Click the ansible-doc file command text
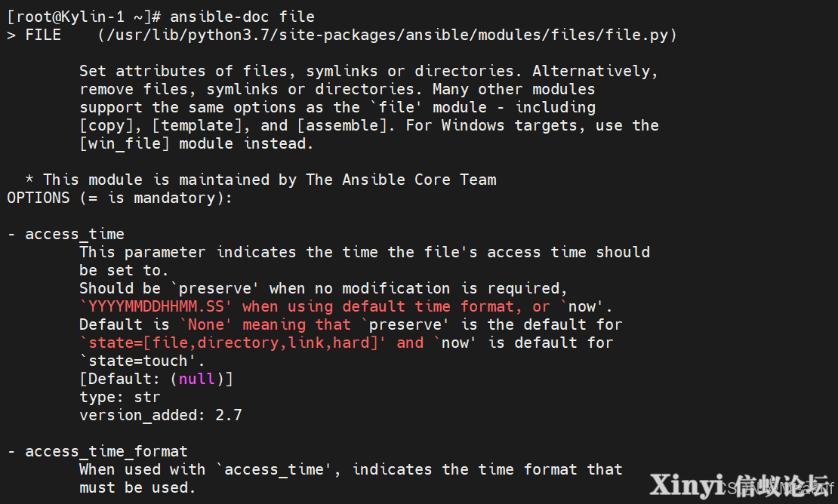 (x=242, y=17)
